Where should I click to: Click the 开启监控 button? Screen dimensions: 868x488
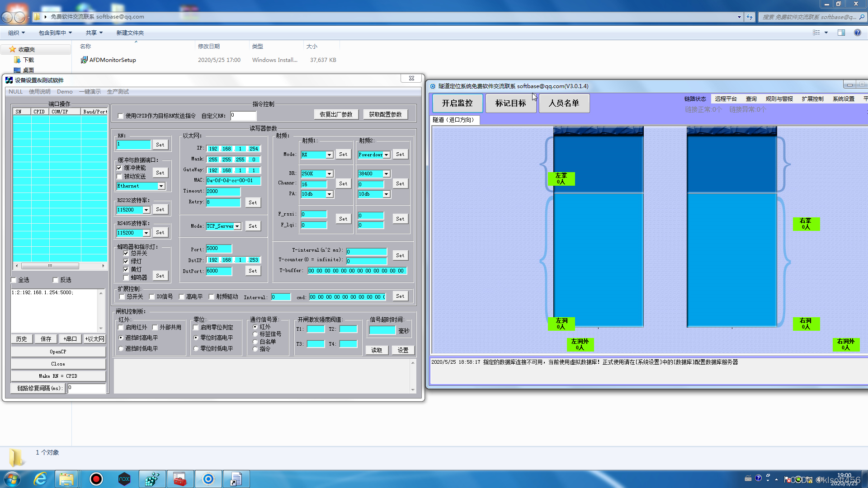click(x=457, y=103)
